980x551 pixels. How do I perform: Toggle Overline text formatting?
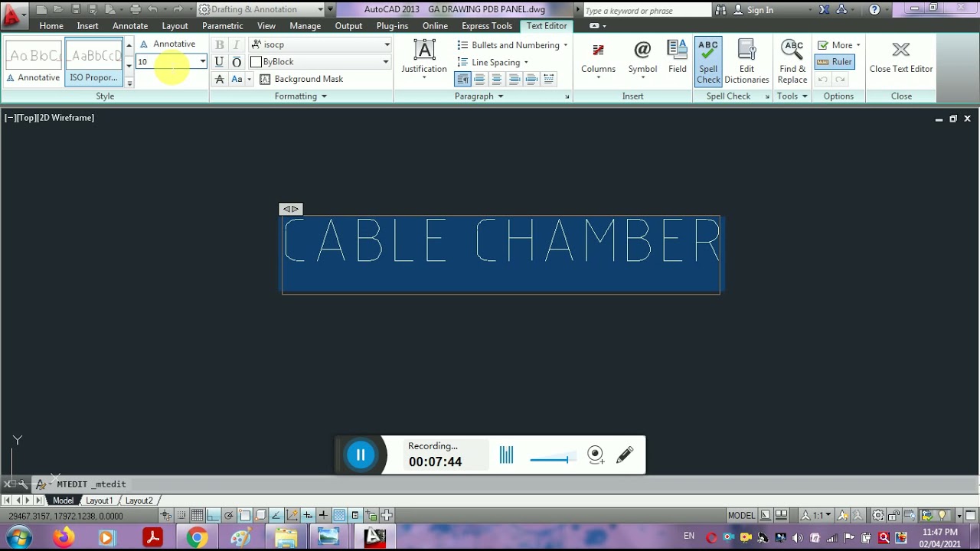237,62
